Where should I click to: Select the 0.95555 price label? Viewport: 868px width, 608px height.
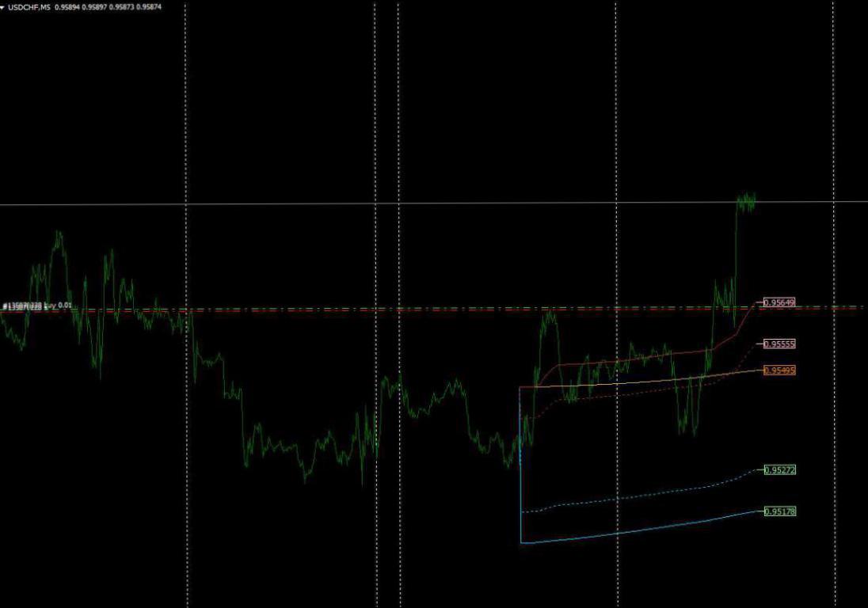779,344
